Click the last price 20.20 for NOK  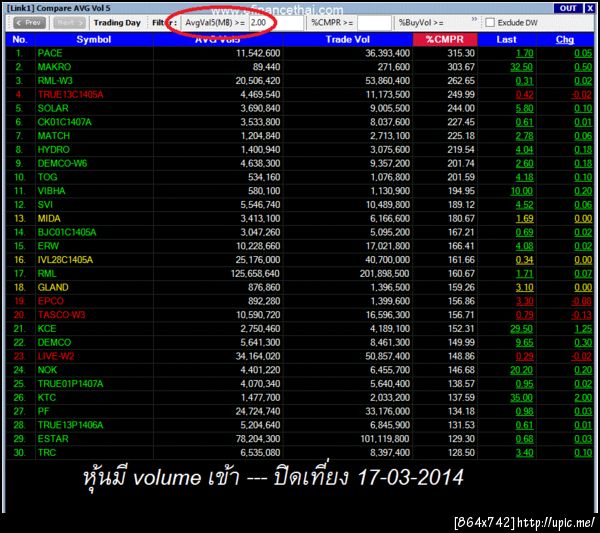(x=522, y=370)
